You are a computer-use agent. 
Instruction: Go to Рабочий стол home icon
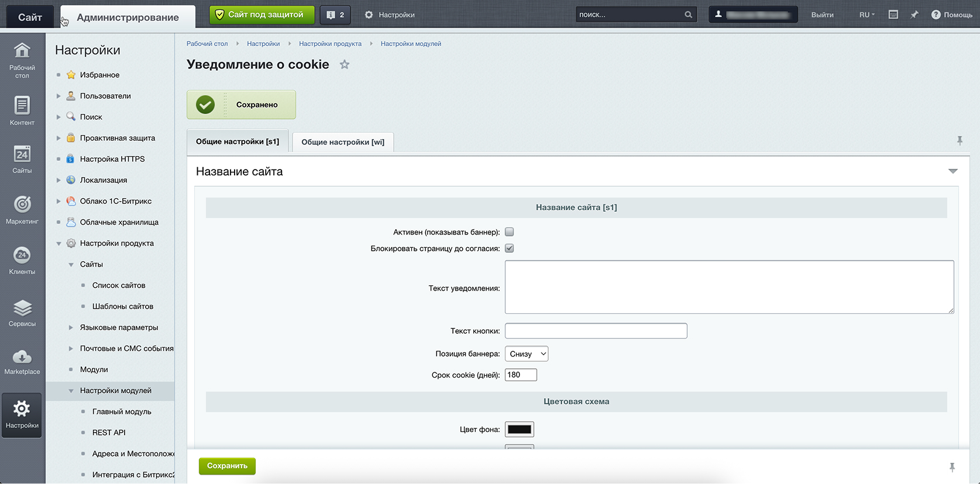point(22,51)
